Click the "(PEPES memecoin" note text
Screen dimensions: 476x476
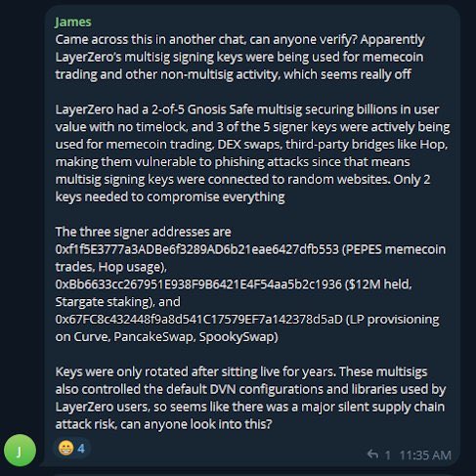[394, 249]
